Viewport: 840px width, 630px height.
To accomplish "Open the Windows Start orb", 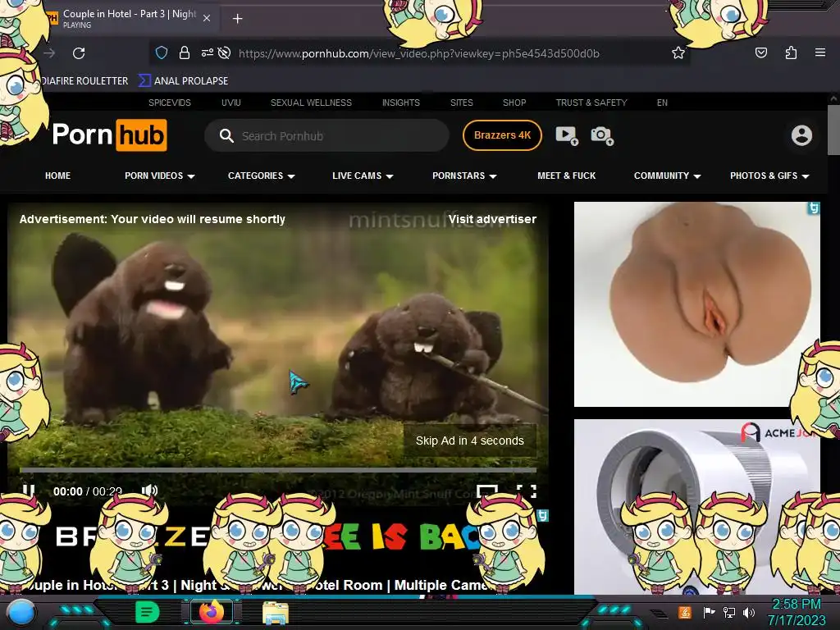I will click(x=21, y=613).
